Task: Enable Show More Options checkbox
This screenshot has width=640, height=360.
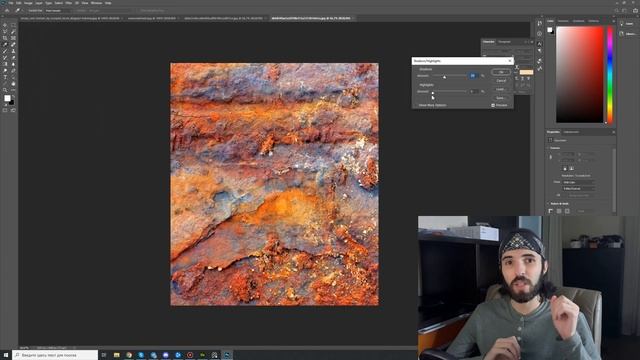Action: coord(417,105)
